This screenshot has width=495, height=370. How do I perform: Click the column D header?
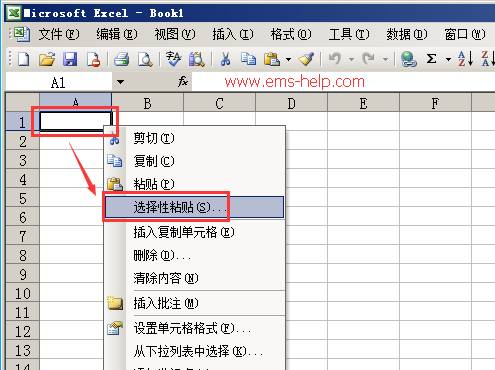pyautogui.click(x=291, y=103)
